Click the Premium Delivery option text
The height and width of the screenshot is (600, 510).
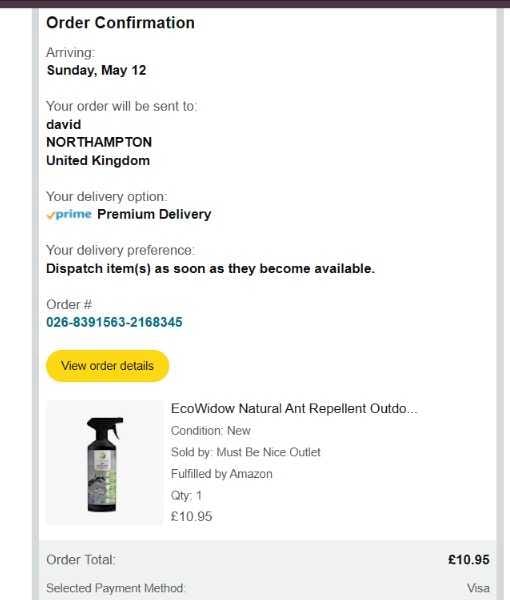pyautogui.click(x=154, y=214)
